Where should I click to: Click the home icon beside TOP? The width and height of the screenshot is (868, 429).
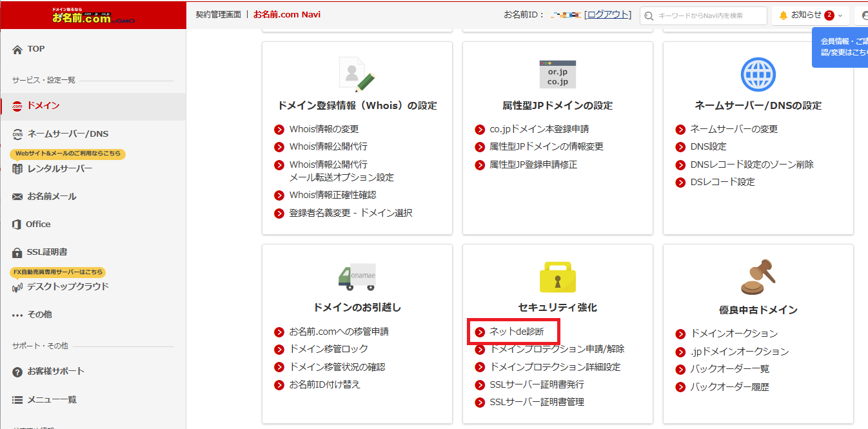tap(17, 49)
